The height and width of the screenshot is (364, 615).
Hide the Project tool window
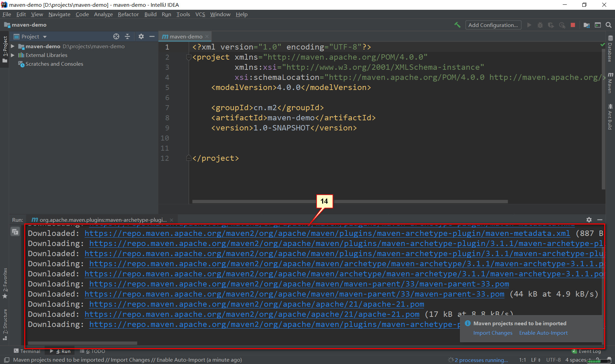pos(152,36)
